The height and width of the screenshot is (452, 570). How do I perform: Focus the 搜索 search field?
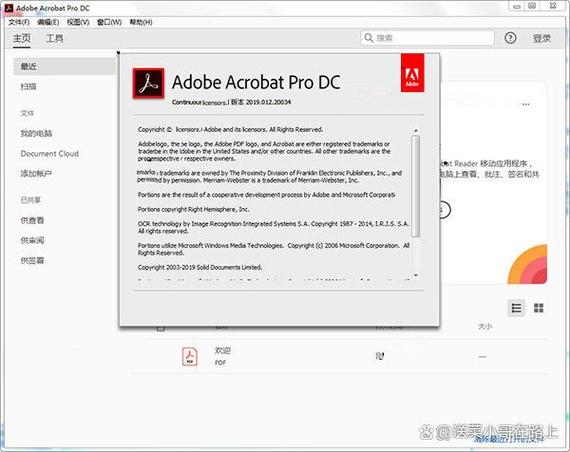pos(428,38)
